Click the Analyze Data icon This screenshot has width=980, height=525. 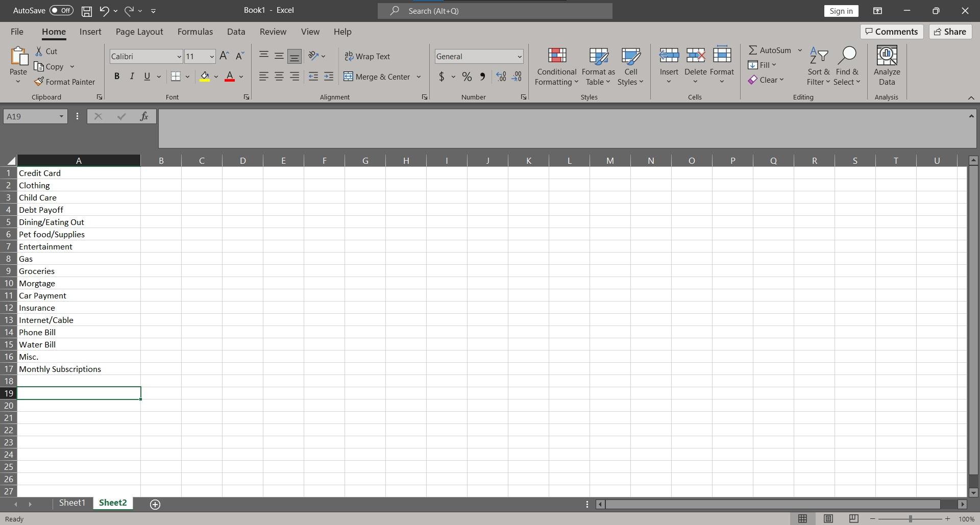(887, 55)
